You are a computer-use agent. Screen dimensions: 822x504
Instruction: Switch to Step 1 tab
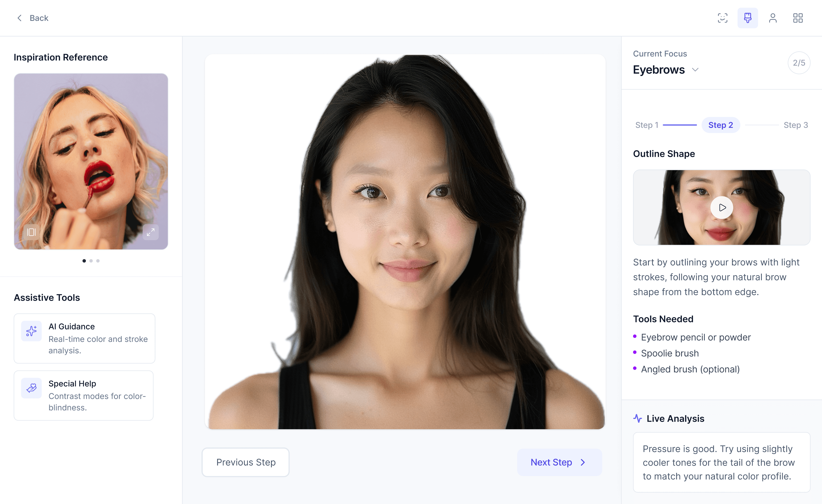(647, 125)
